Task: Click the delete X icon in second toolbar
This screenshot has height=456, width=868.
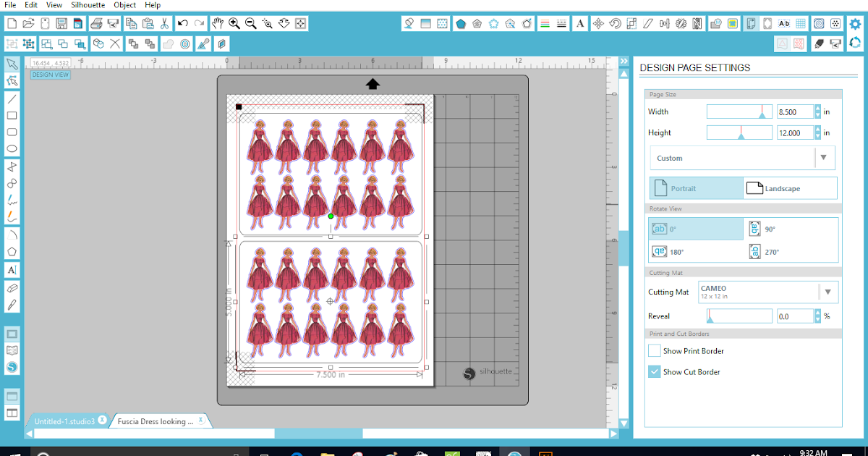Action: click(x=115, y=43)
